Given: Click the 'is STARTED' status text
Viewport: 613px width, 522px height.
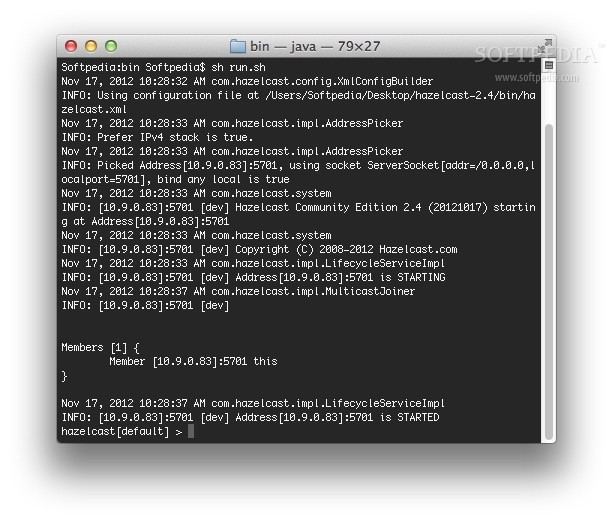Looking at the screenshot, I should pos(410,417).
